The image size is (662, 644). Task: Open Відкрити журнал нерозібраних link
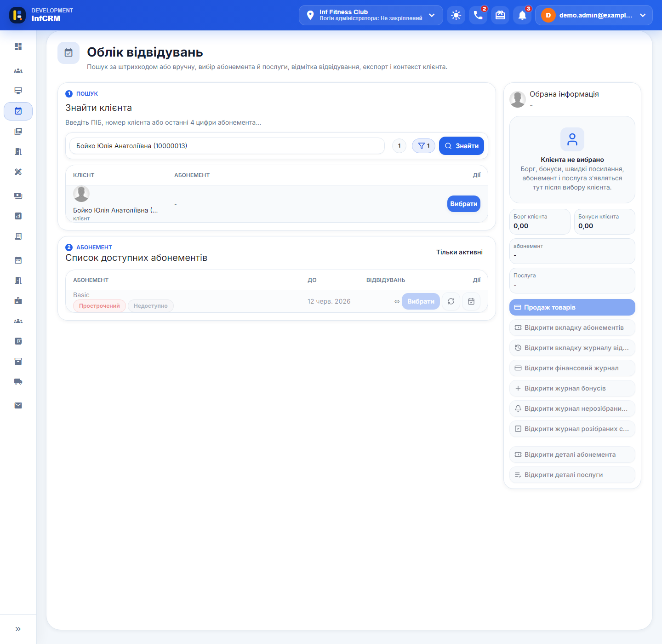(x=572, y=408)
